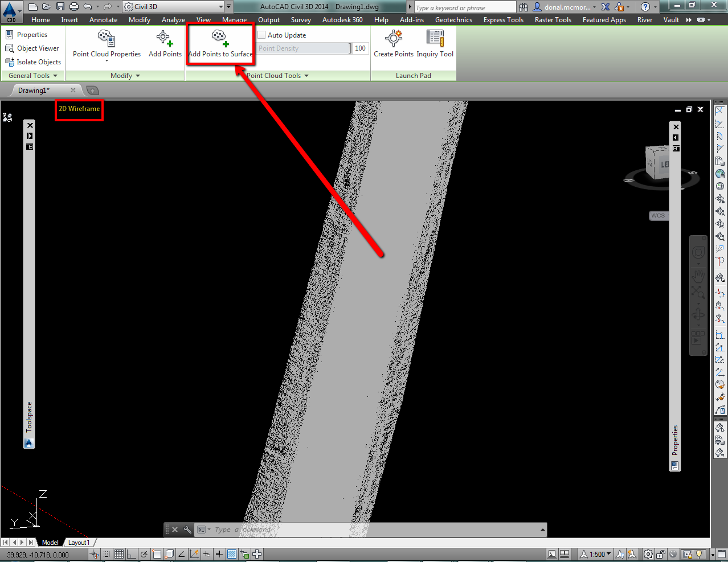Viewport: 728px width, 562px height.
Task: Open a new drawing tab with plus button
Action: (x=92, y=91)
